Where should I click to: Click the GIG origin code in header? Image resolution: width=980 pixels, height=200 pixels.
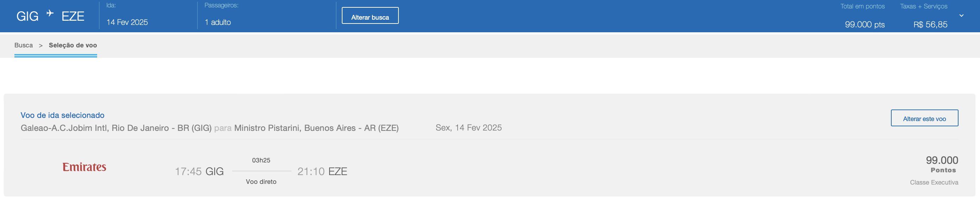point(27,16)
